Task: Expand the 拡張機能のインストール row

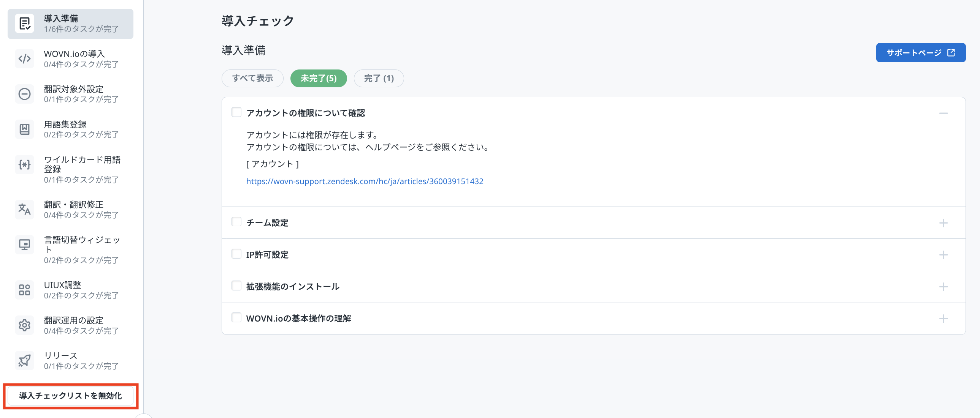Action: (943, 287)
